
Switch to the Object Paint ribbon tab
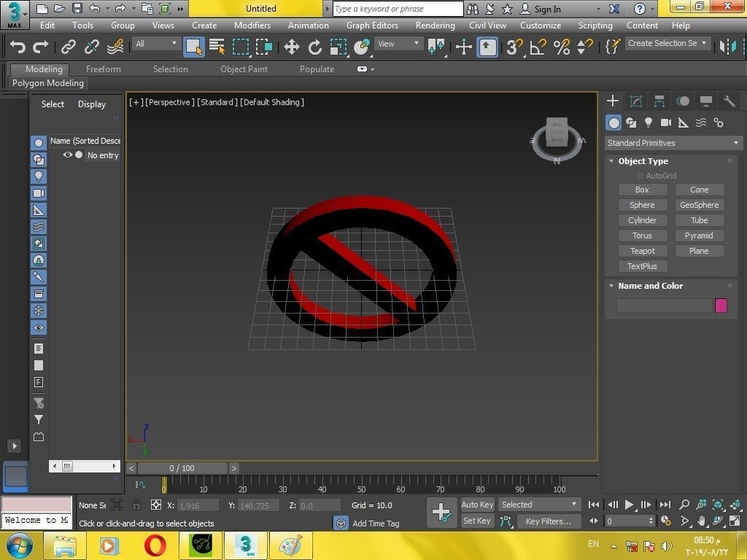point(244,69)
